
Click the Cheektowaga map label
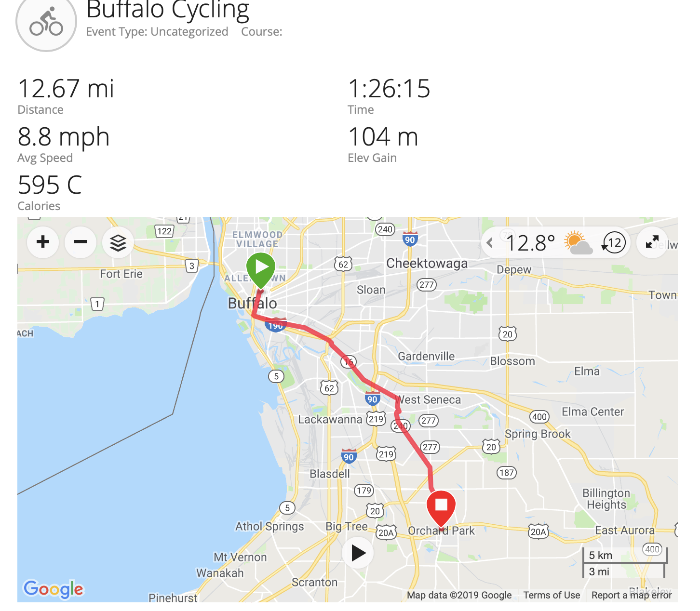[427, 263]
